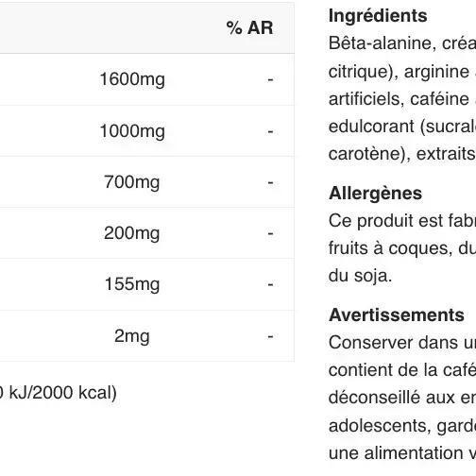
Task: Select the 1600mg value cell
Action: pos(132,79)
